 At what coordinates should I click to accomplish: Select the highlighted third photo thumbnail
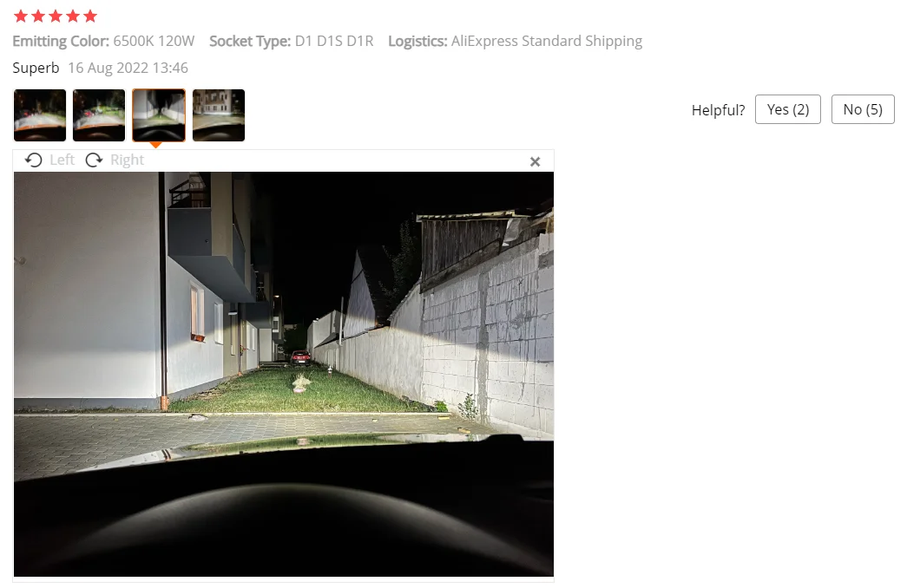pos(159,115)
